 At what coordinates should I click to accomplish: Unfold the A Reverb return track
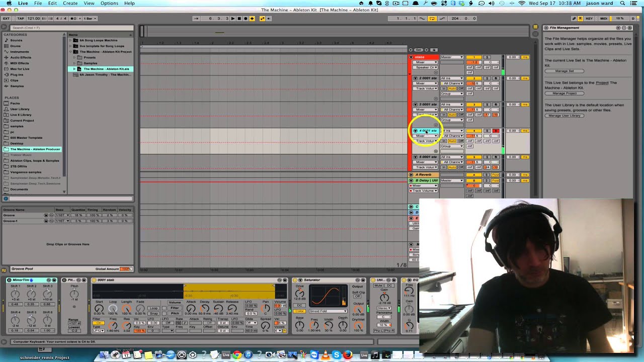tap(411, 174)
